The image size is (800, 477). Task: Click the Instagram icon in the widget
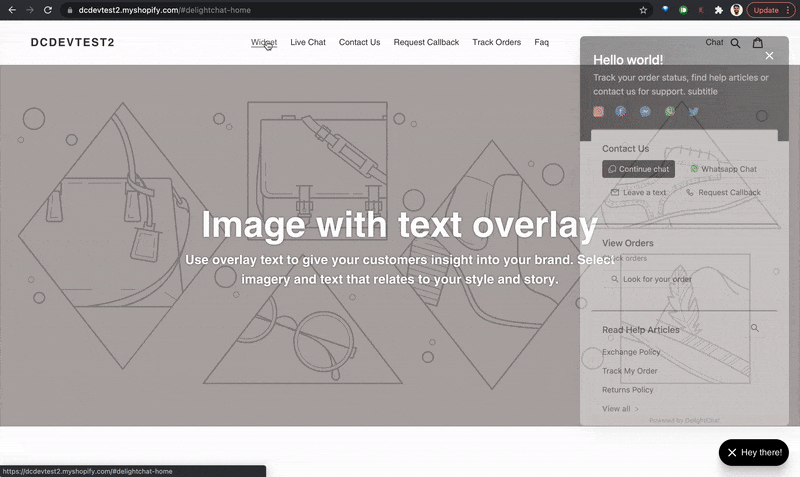click(598, 111)
